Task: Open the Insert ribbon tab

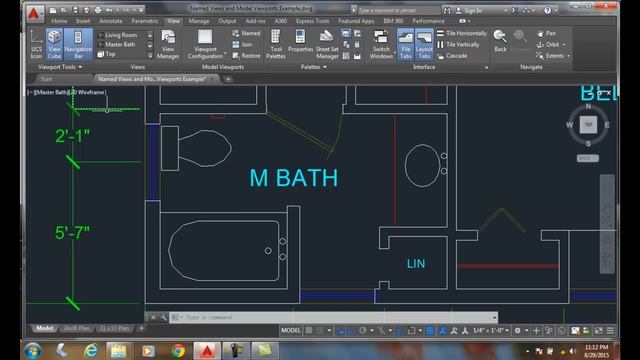Action: 83,21
